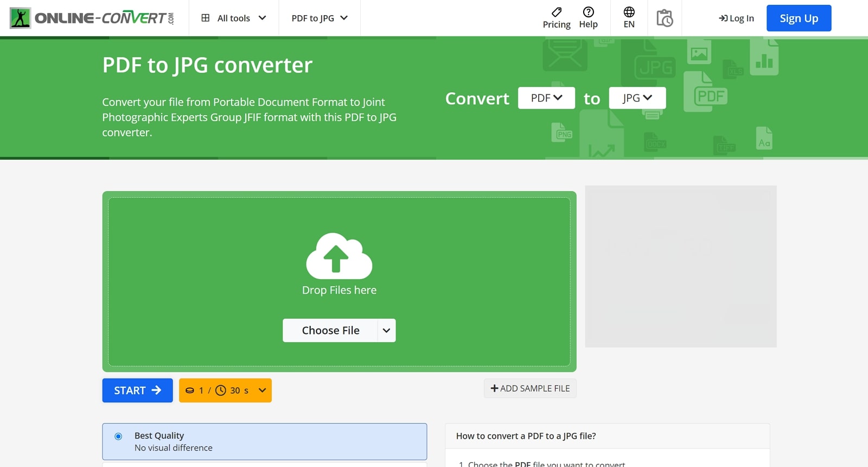Expand the credits and time dropdown

pos(225,390)
